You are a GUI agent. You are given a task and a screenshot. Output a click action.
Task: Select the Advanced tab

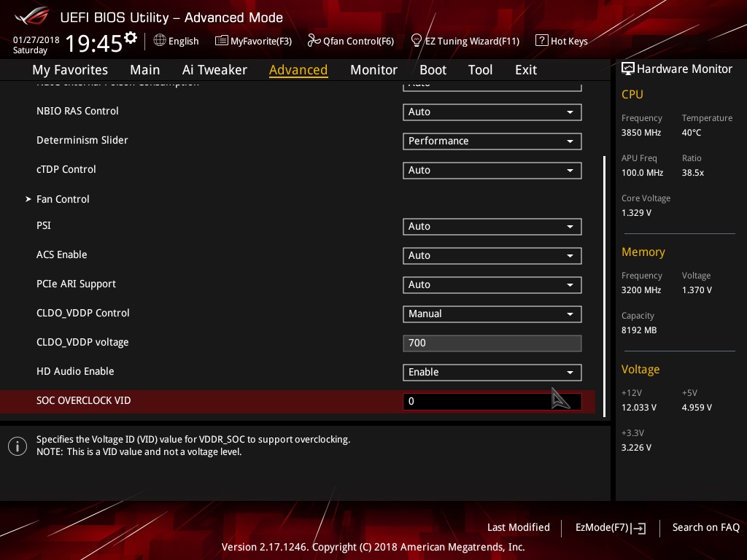click(298, 70)
